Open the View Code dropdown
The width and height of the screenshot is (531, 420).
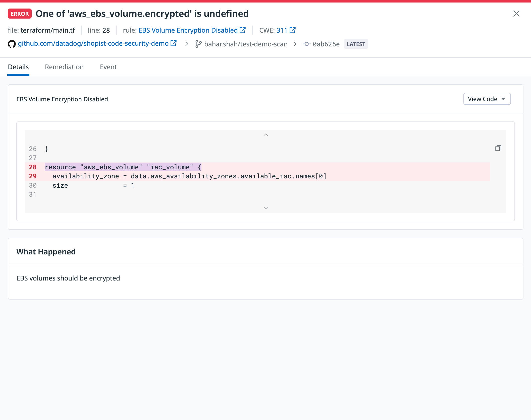pos(487,99)
